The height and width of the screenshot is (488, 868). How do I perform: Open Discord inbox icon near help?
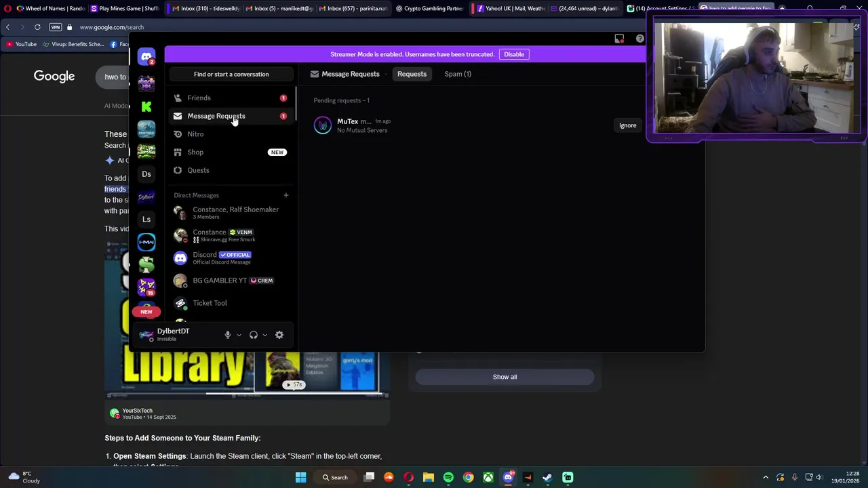tap(619, 39)
